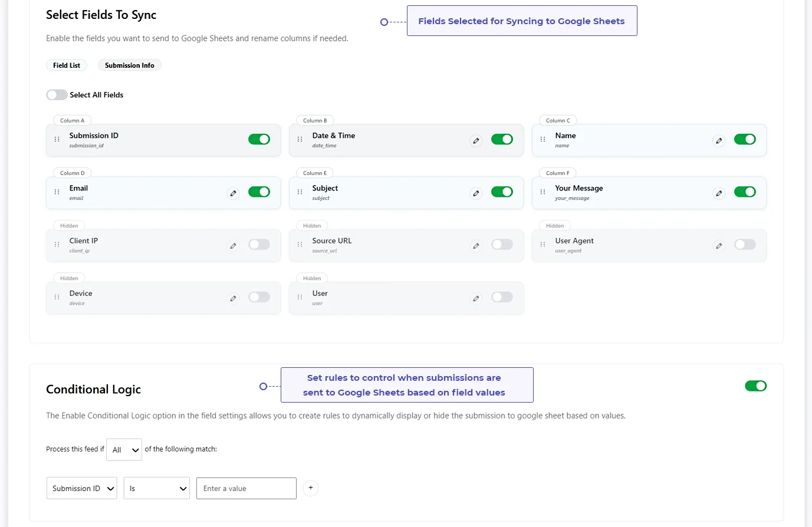Click the edit pencil for Name field
Viewport: 812px width, 527px height.
[x=719, y=140]
